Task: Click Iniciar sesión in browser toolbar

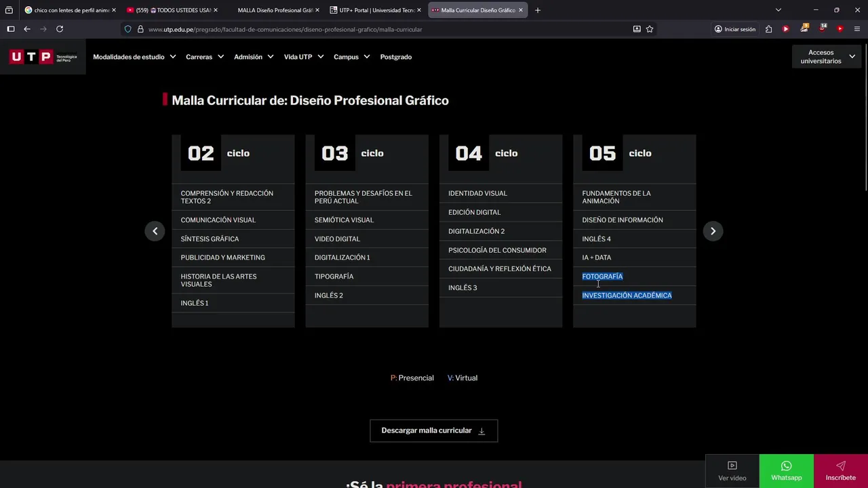Action: point(734,29)
